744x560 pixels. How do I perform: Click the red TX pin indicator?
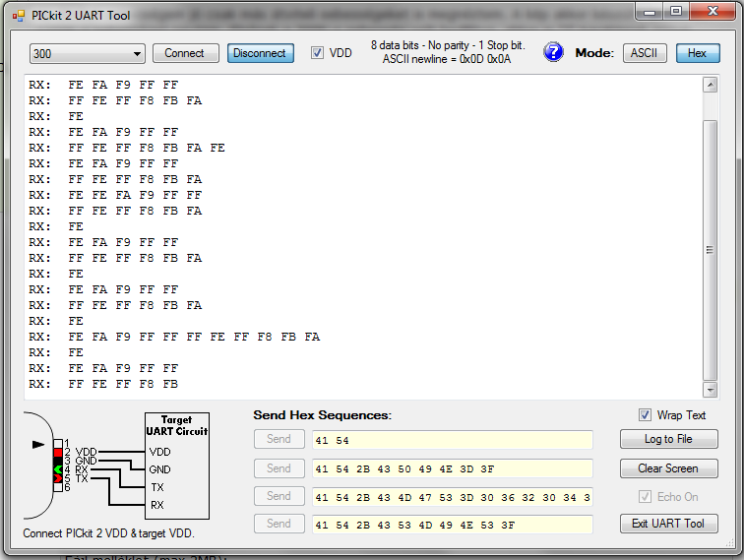pos(58,478)
